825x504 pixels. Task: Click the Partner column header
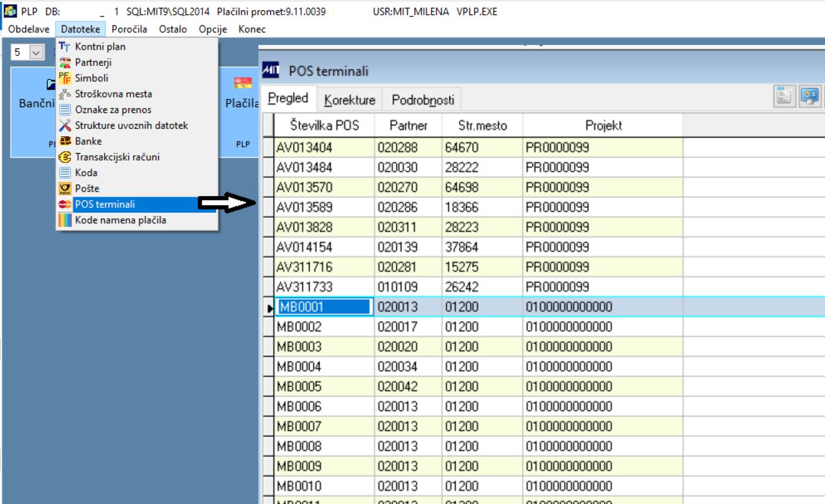click(408, 126)
